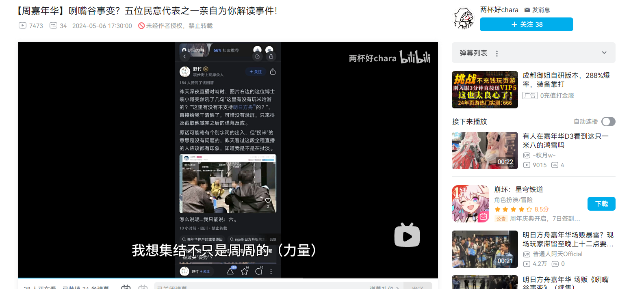Click 崩坏:星穹铁道 game icon
Image resolution: width=644 pixels, height=289 pixels.
471,204
